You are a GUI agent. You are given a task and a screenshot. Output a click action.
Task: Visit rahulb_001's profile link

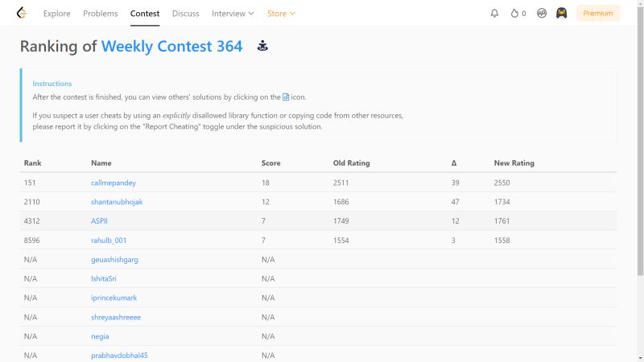[x=109, y=241]
